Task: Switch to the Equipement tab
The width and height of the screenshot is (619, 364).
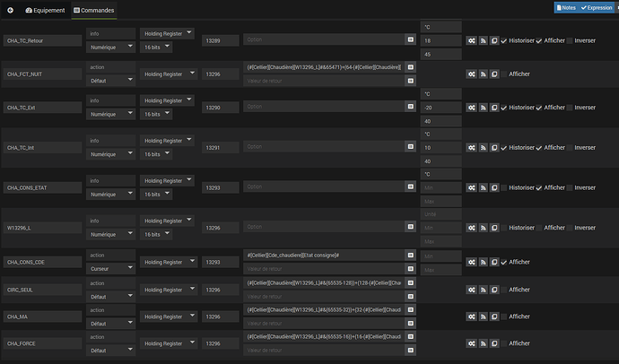Action: pos(45,9)
